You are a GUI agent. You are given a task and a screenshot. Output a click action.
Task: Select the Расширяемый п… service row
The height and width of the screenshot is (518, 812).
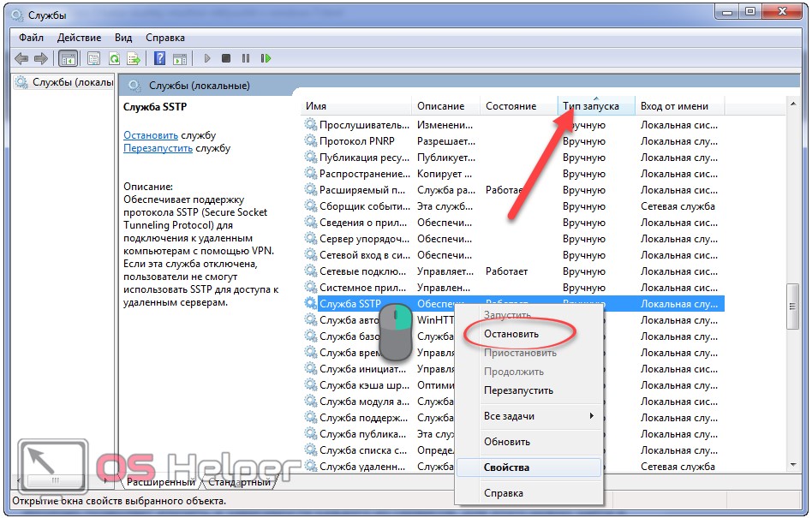pyautogui.click(x=512, y=190)
